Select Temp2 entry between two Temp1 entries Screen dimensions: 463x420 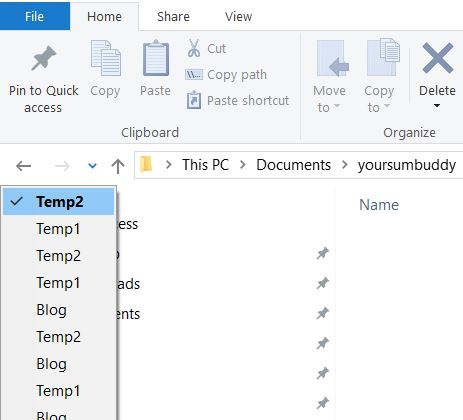point(59,256)
